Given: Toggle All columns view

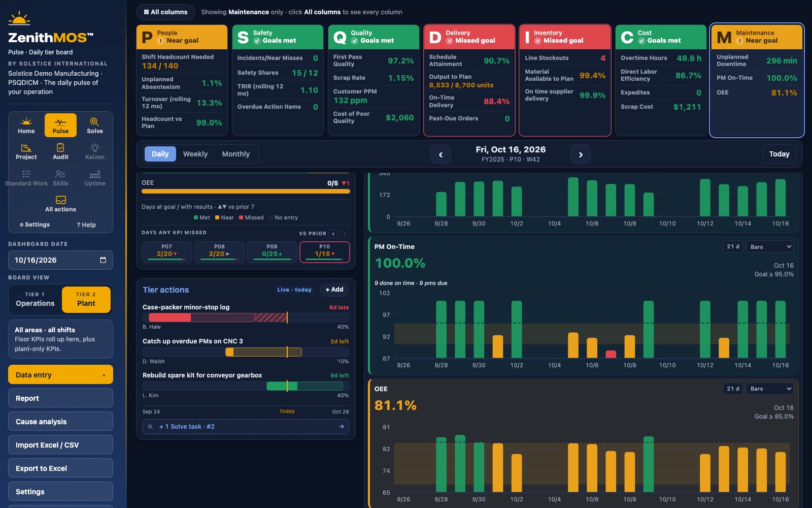Looking at the screenshot, I should 165,12.
